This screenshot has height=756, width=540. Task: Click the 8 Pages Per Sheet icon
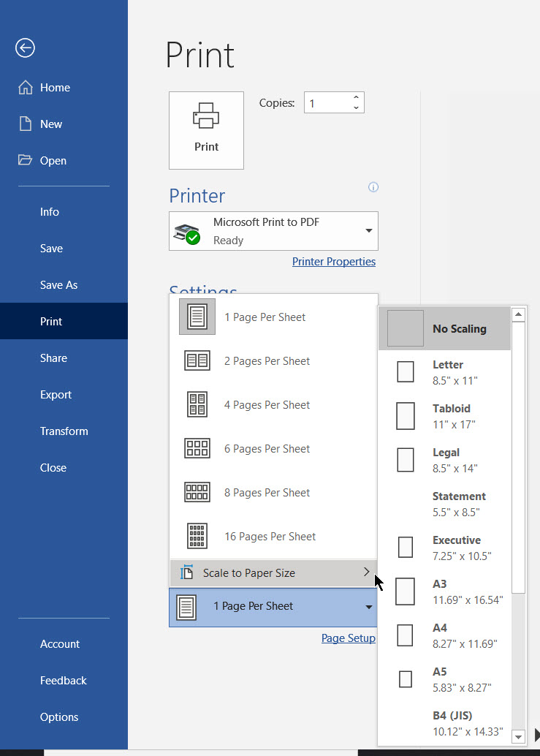(197, 492)
